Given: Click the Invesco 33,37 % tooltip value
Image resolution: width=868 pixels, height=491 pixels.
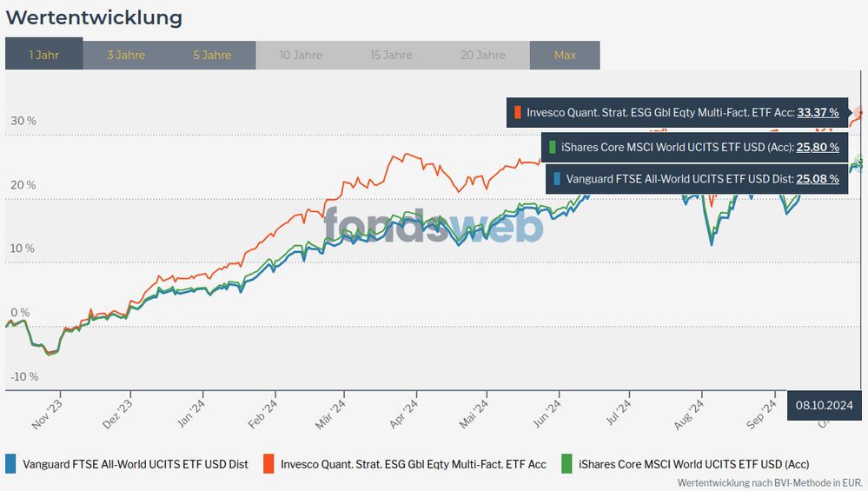Looking at the screenshot, I should (x=818, y=112).
